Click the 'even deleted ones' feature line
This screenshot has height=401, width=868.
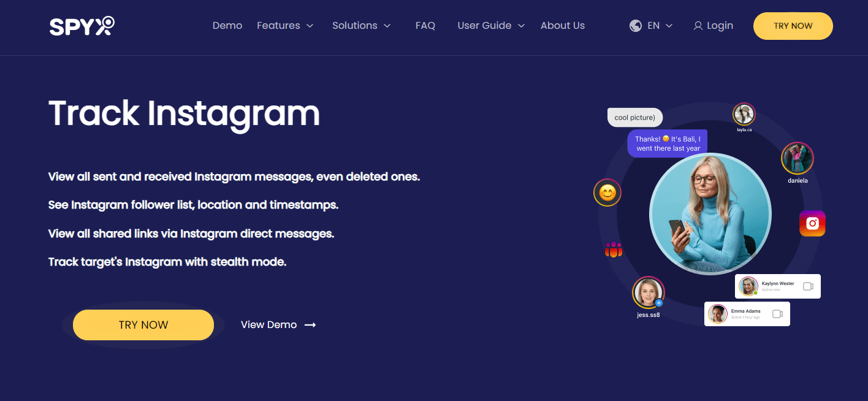tap(234, 177)
